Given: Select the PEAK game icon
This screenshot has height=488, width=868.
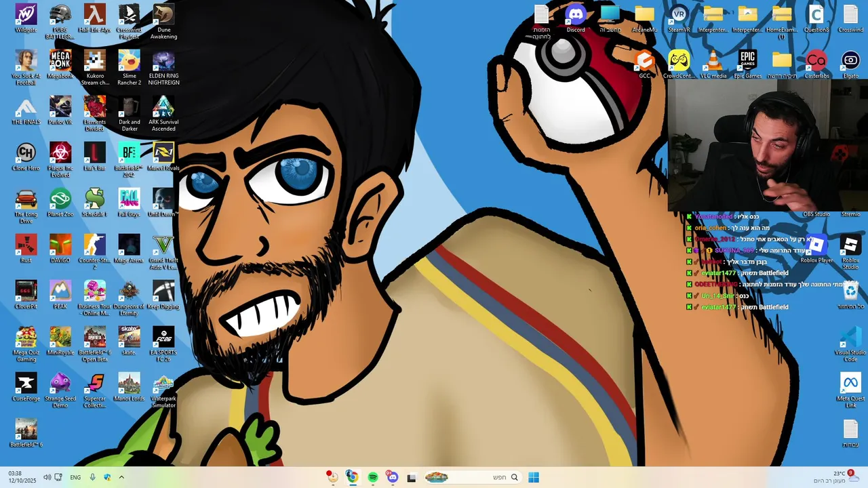Looking at the screenshot, I should click(x=60, y=295).
